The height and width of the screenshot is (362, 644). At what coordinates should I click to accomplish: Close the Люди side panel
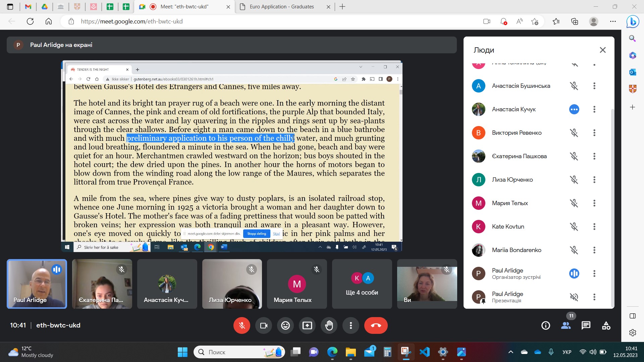click(x=603, y=50)
